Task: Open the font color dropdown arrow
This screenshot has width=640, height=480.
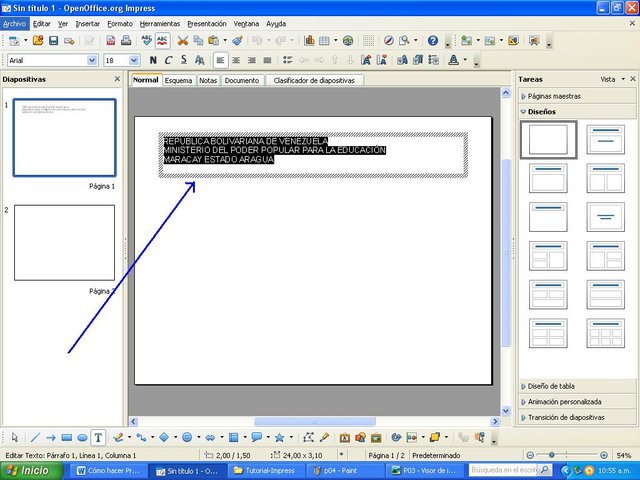Action: point(465,60)
